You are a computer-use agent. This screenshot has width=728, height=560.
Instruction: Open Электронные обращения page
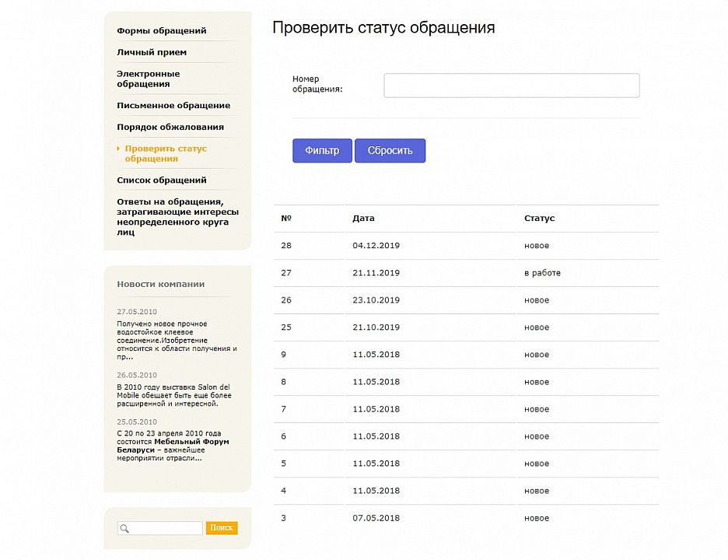point(148,79)
